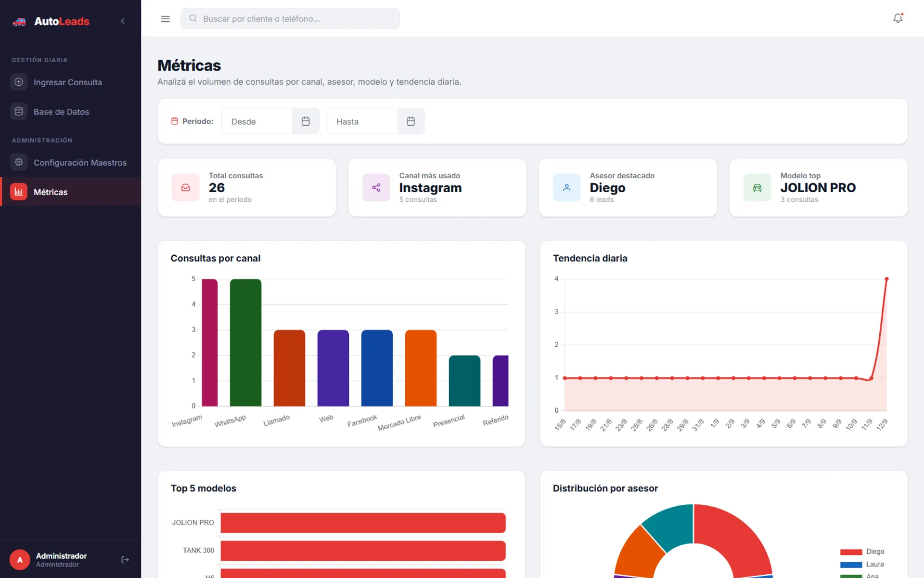Click the AutoLeads car logo
This screenshot has width=924, height=578.
pos(19,22)
